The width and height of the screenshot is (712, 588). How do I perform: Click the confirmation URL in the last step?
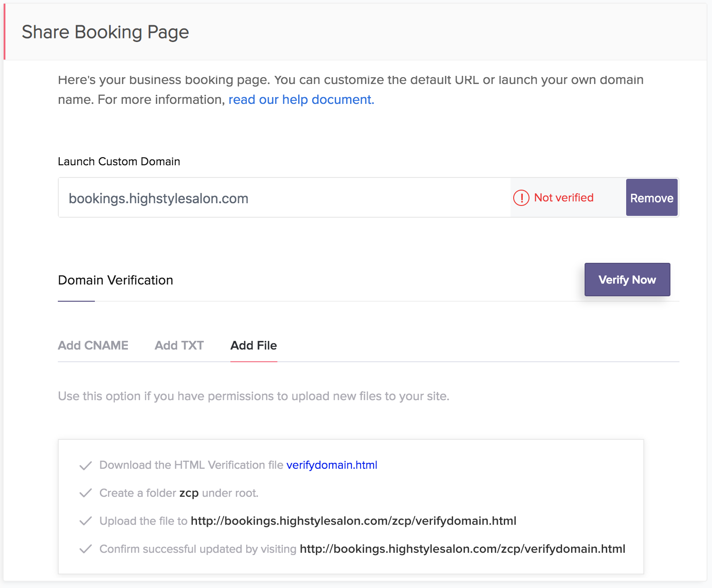[x=462, y=549]
